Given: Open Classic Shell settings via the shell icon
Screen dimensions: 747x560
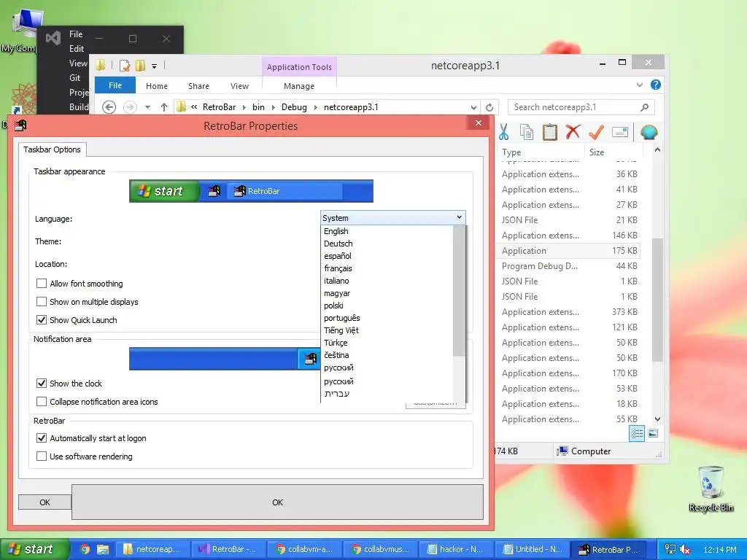Looking at the screenshot, I should pos(649,132).
